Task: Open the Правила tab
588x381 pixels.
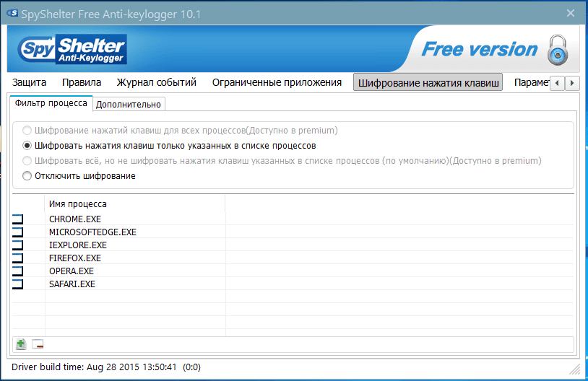Action: pyautogui.click(x=82, y=82)
